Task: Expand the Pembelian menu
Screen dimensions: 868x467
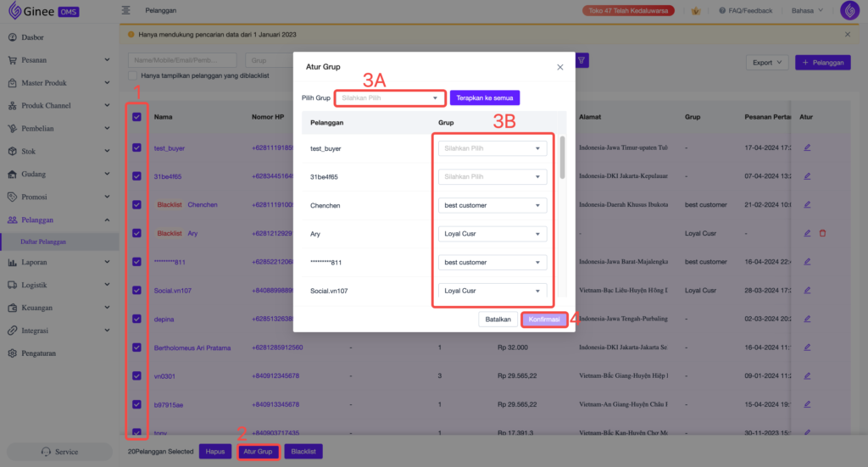Action: (x=59, y=128)
